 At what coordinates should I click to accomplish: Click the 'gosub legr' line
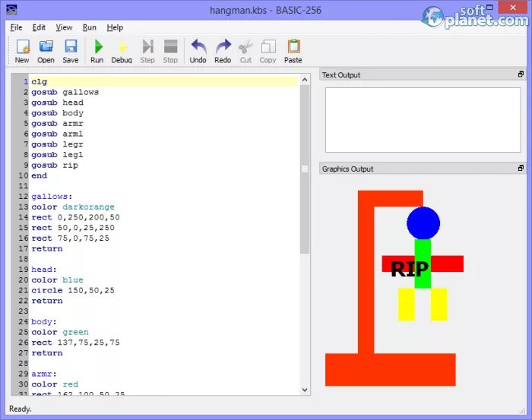tap(57, 144)
